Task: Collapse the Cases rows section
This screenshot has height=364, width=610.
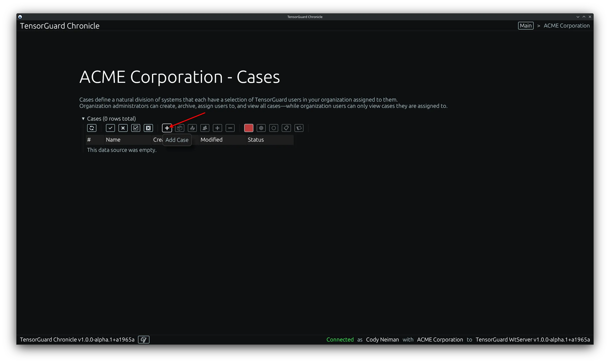Action: pos(83,118)
